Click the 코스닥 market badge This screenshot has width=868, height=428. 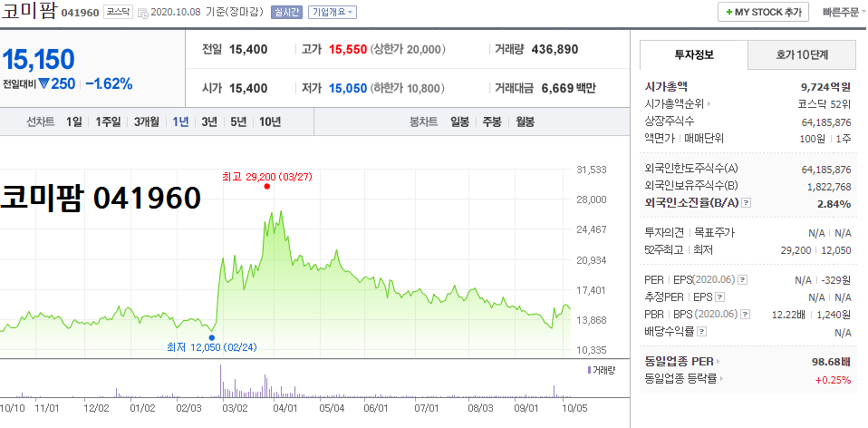pyautogui.click(x=118, y=12)
